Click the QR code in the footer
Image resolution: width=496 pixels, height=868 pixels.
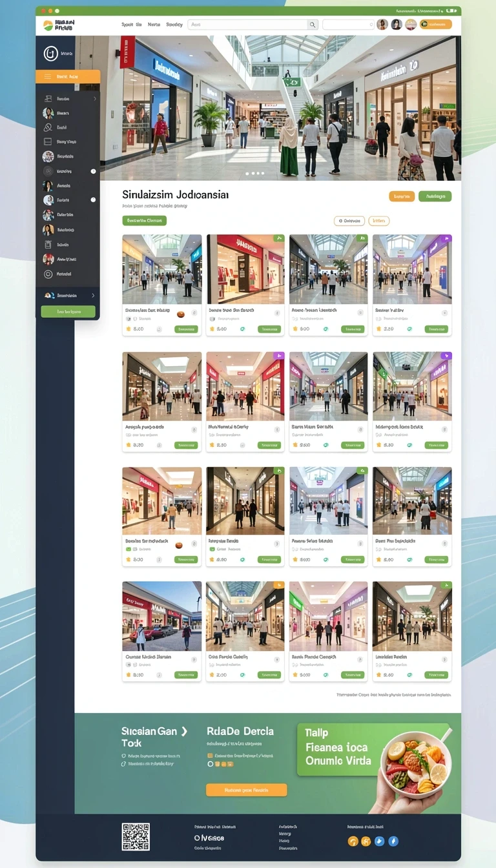(x=136, y=836)
